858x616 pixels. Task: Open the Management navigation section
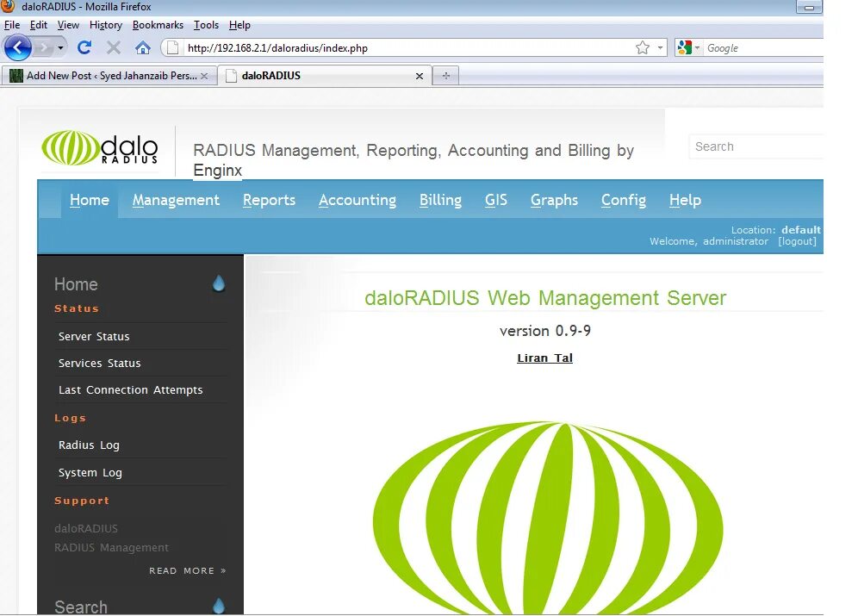point(176,200)
